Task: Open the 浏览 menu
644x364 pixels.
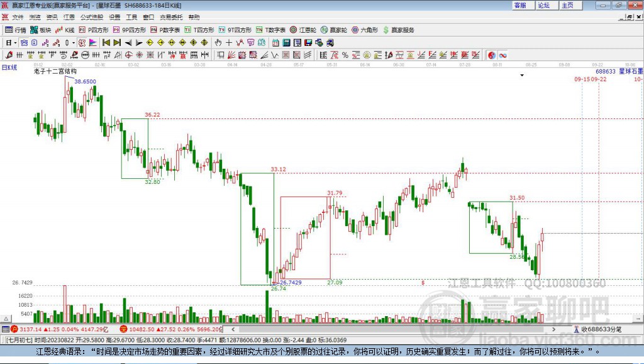Action: pos(35,17)
